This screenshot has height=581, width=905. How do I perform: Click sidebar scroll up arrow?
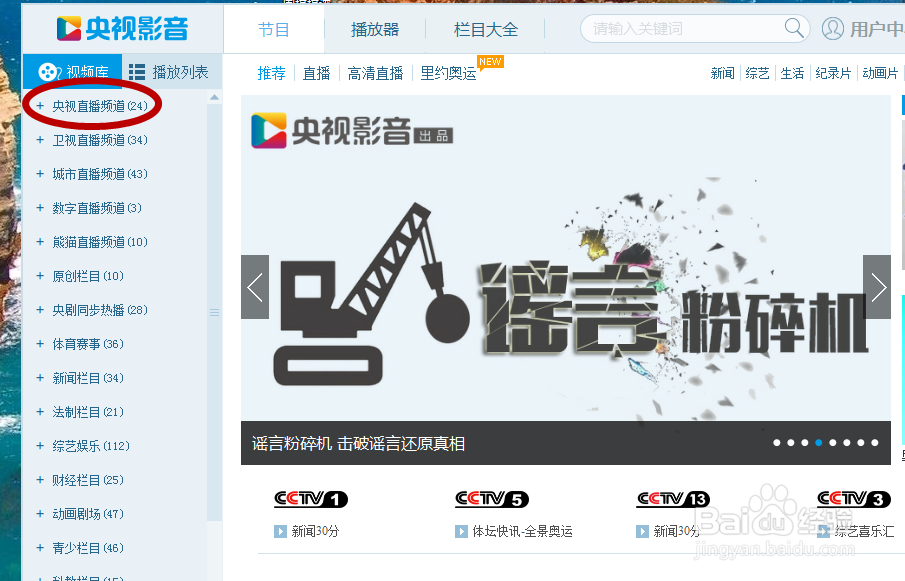214,97
